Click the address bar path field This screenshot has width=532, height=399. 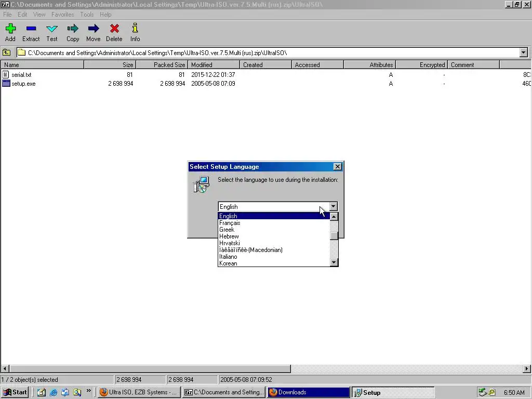coord(268,52)
